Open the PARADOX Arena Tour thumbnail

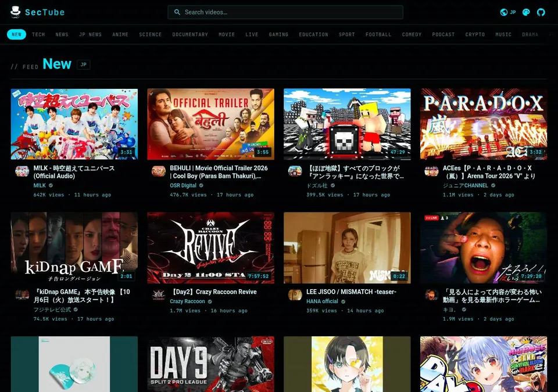484,124
